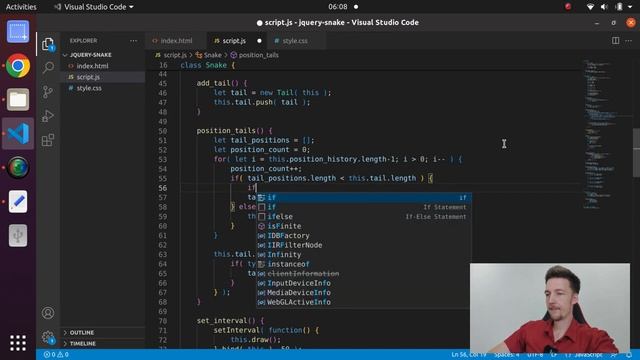The image size is (640, 360).
Task: Open the system menu arrow in top bar
Action: pos(630,7)
